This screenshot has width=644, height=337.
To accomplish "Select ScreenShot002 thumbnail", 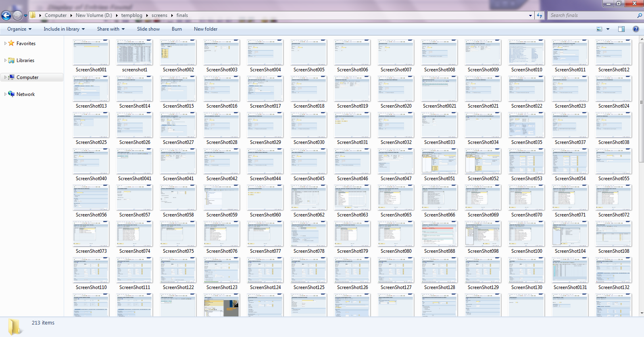I will [178, 52].
